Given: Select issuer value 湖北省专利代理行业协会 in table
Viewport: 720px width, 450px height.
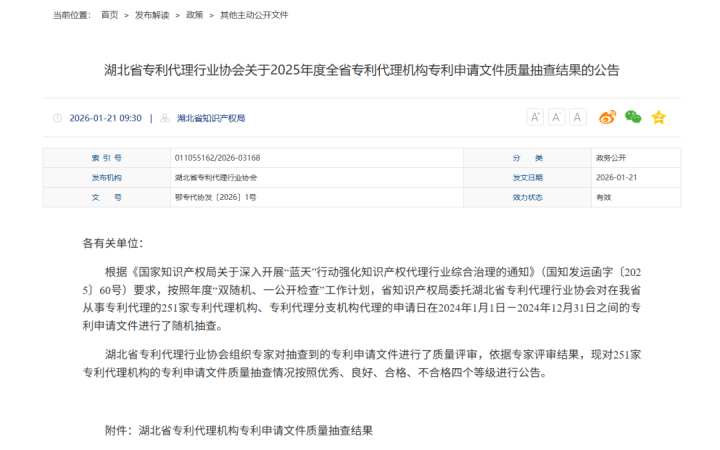Looking at the screenshot, I should tap(216, 178).
